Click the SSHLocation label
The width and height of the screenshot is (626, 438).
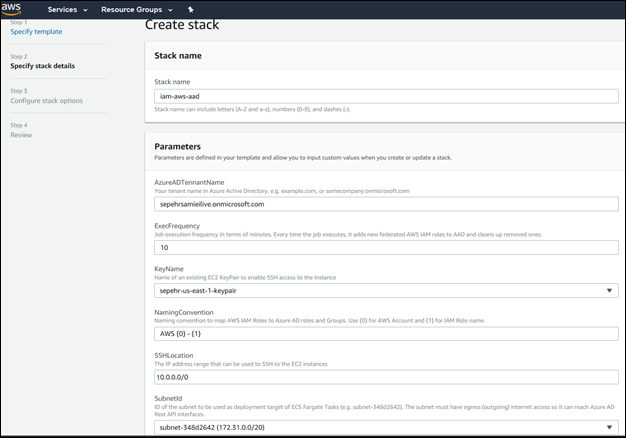pyautogui.click(x=174, y=355)
